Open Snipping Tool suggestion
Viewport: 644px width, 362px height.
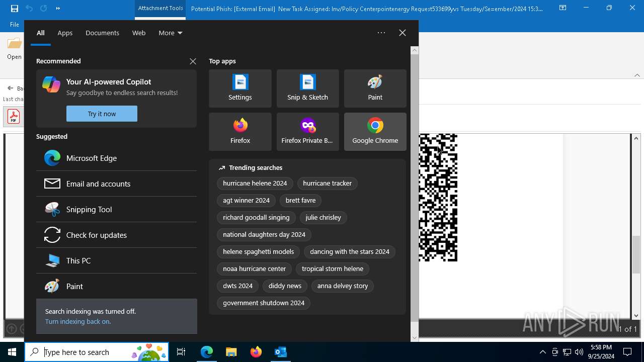click(116, 209)
